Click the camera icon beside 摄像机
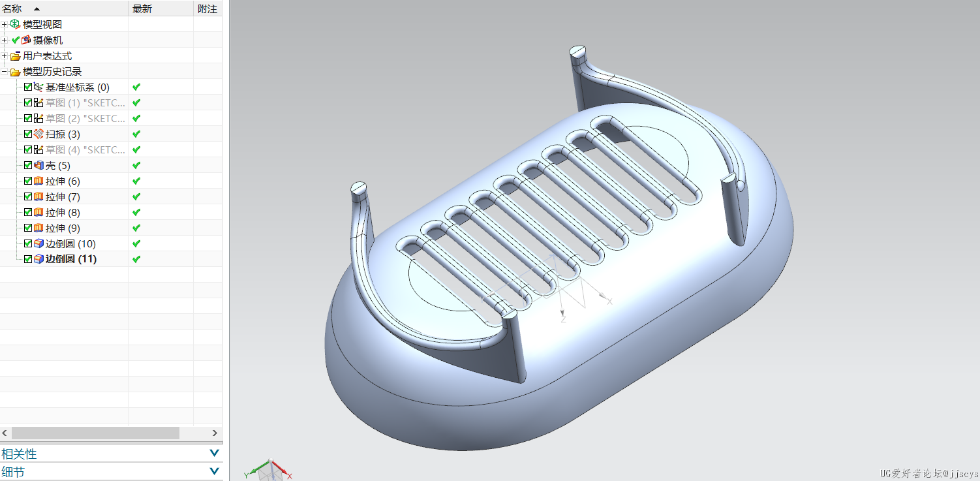Image resolution: width=980 pixels, height=481 pixels. coord(26,40)
